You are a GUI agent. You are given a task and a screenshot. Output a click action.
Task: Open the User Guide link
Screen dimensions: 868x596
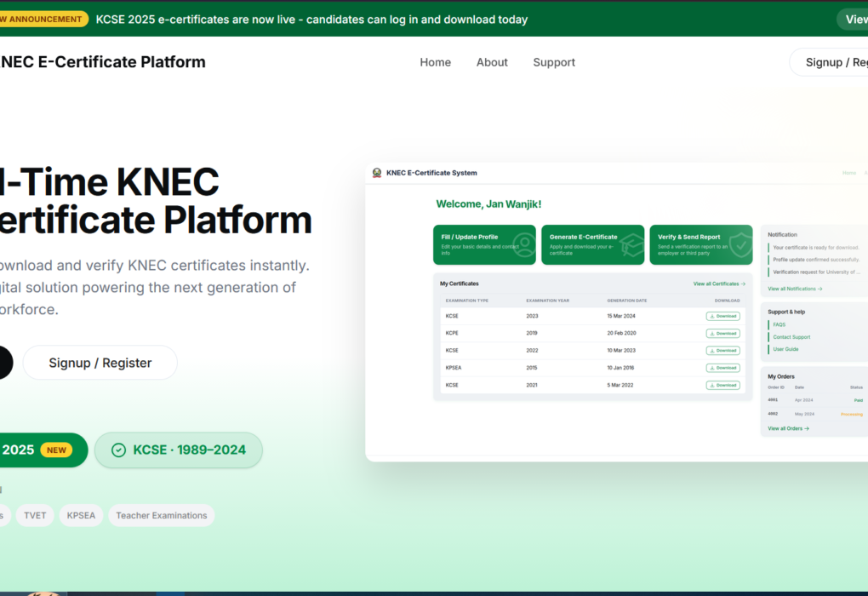[785, 349]
